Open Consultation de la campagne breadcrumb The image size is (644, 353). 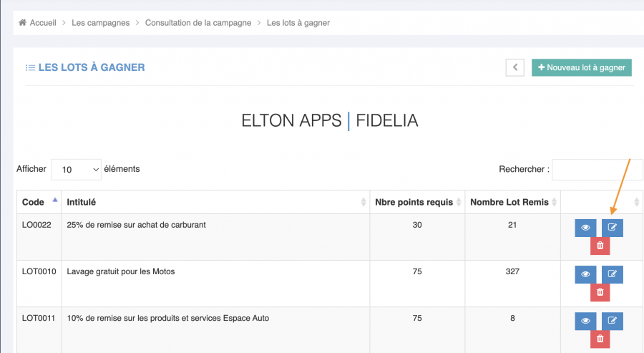198,23
